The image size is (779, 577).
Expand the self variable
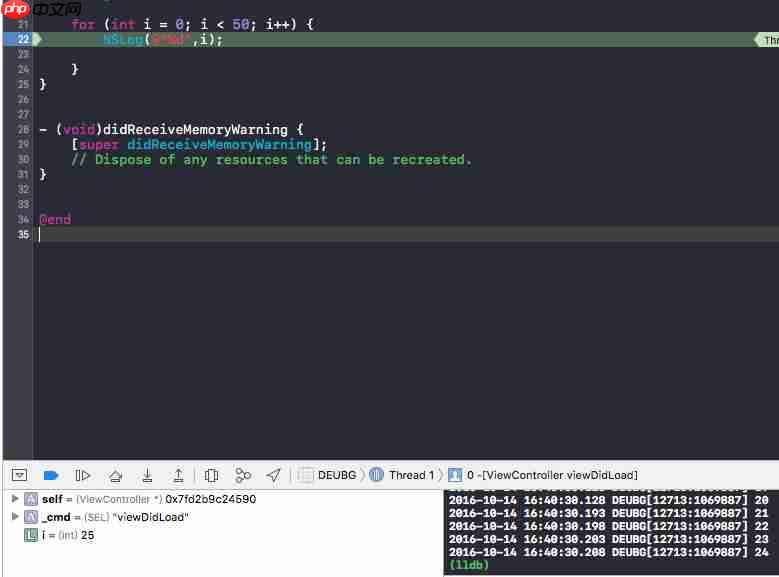click(15, 498)
